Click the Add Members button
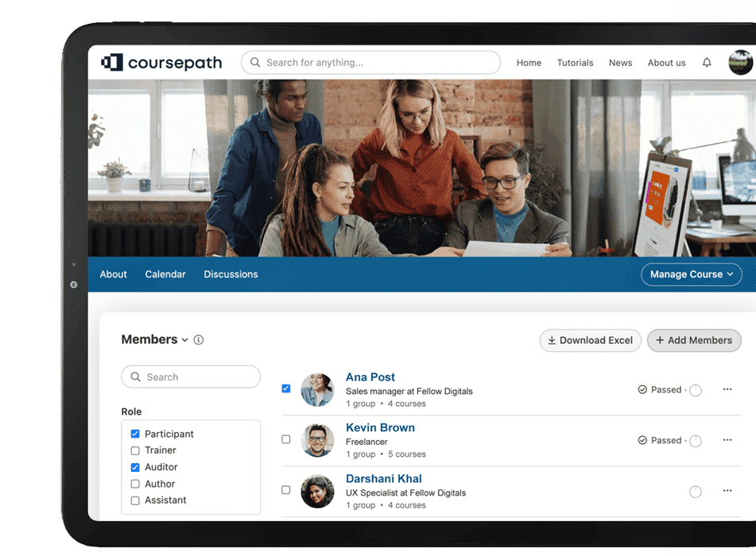756x556 pixels. (x=694, y=341)
